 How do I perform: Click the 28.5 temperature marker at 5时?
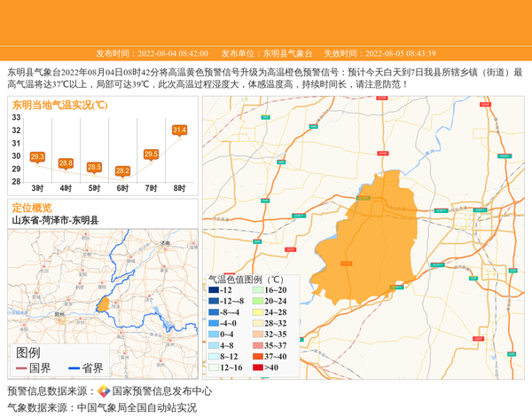pyautogui.click(x=94, y=167)
